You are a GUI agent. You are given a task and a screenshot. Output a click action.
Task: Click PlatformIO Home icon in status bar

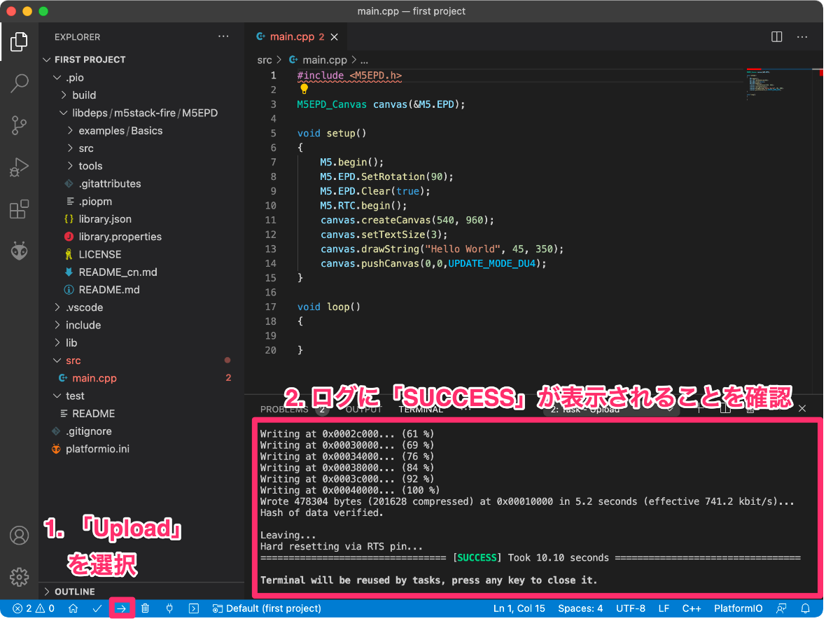point(73,608)
